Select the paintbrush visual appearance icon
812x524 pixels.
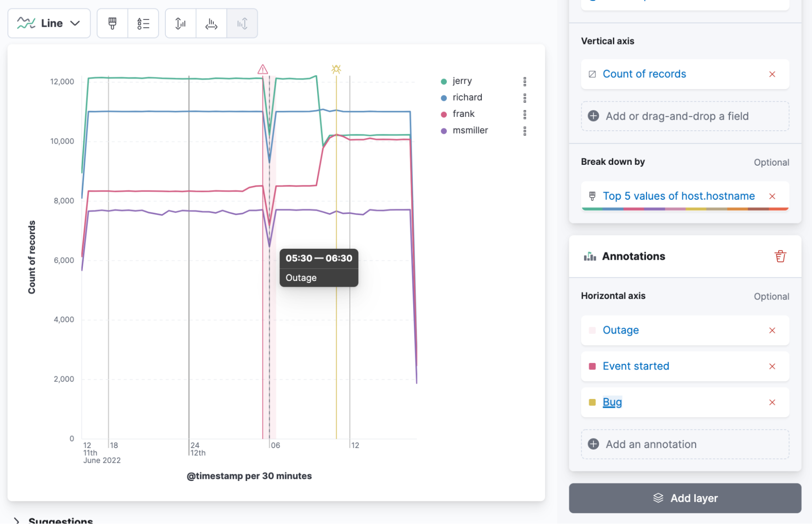112,23
